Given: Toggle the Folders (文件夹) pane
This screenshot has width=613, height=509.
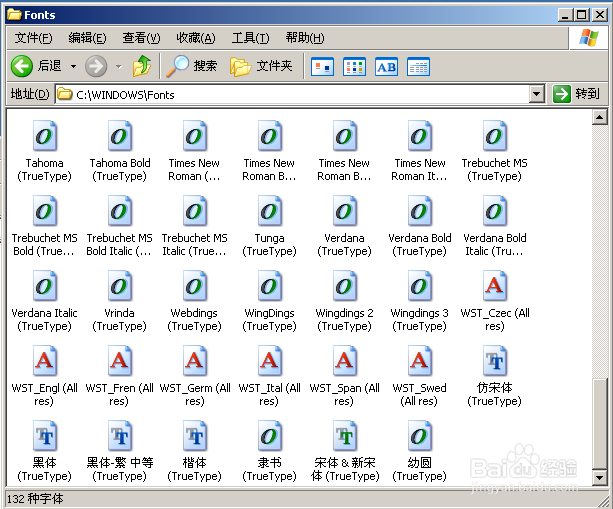Looking at the screenshot, I should (x=261, y=66).
